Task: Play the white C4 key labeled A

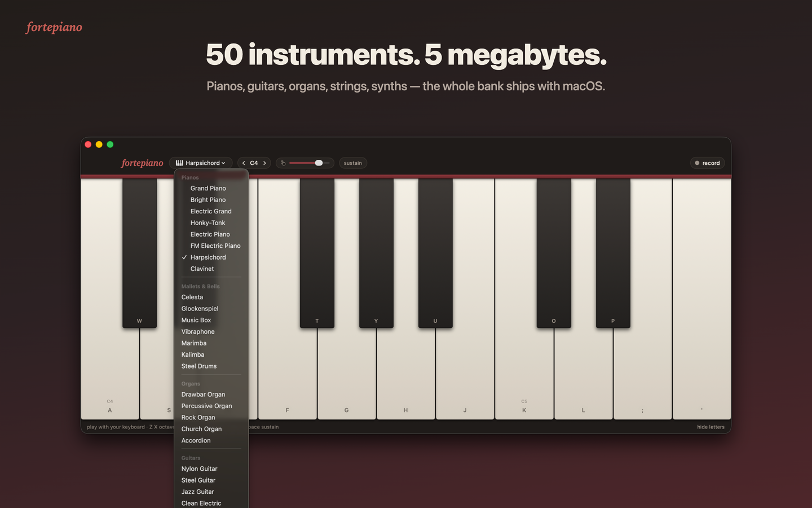Action: pyautogui.click(x=110, y=373)
